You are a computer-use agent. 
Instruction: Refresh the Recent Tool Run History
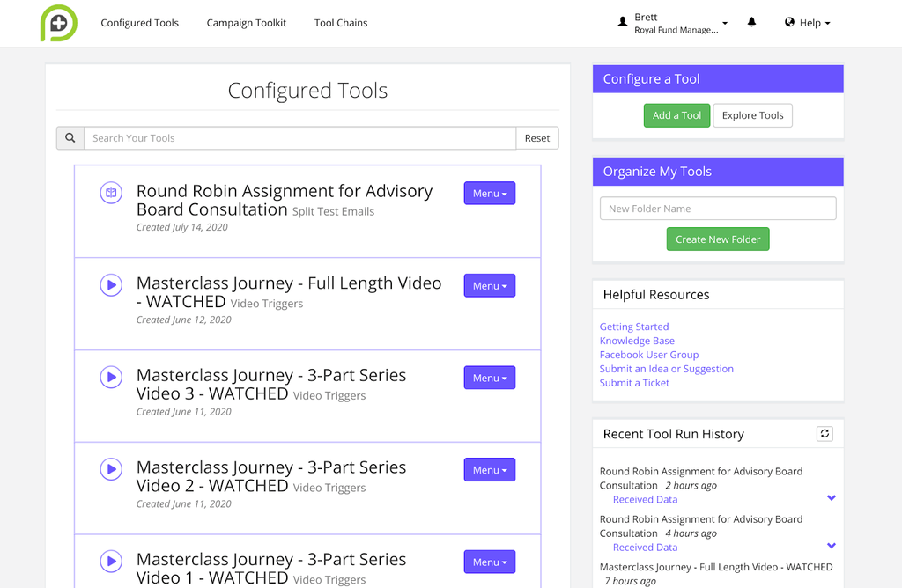(824, 433)
